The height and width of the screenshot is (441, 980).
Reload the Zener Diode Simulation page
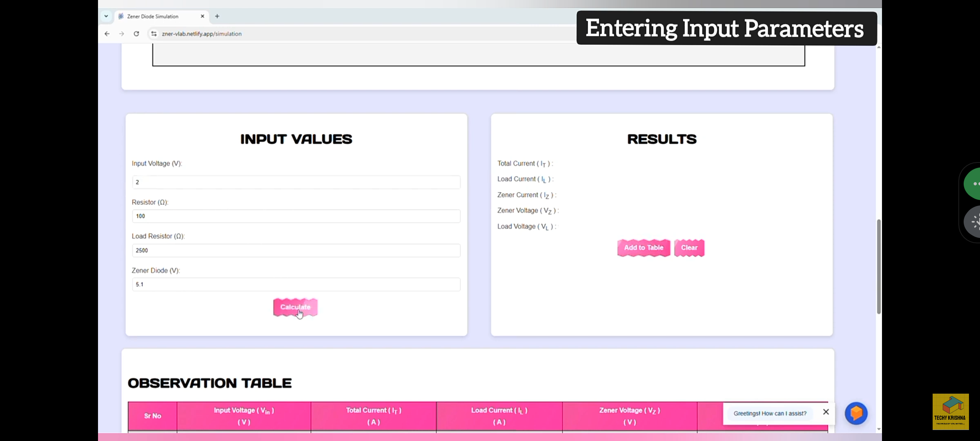click(136, 34)
